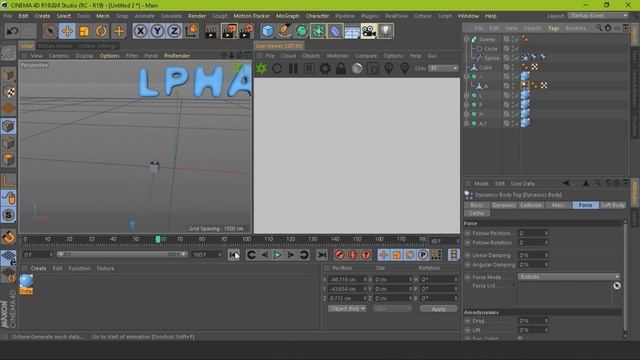The image size is (640, 360).
Task: Click the green timeline playhead marker
Action: [x=158, y=239]
